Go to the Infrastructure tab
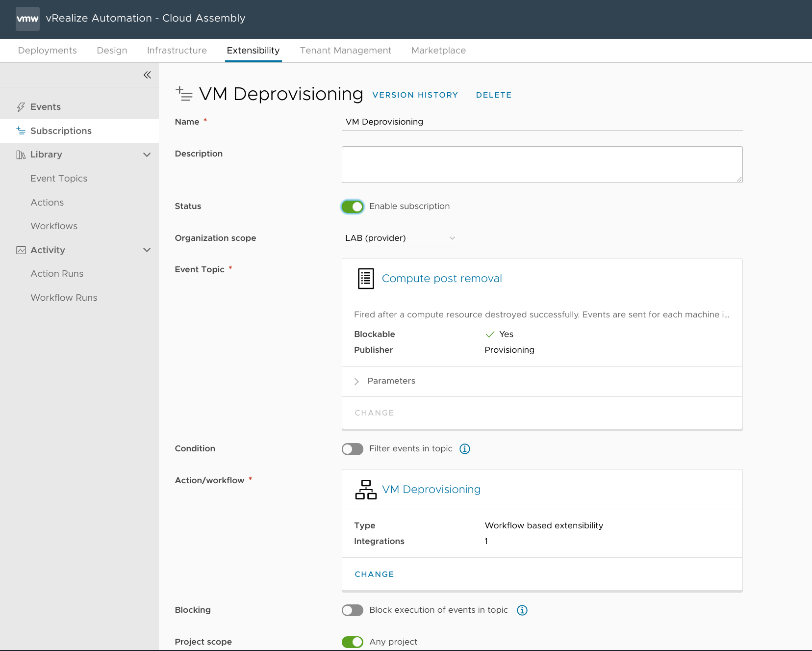The image size is (812, 651). point(177,51)
